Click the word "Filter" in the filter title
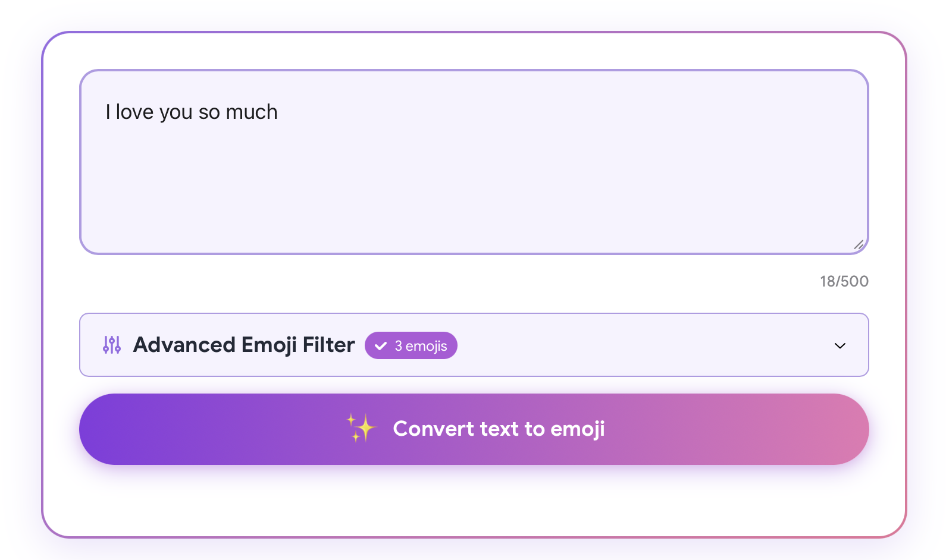Image resolution: width=946 pixels, height=560 pixels. tap(329, 345)
